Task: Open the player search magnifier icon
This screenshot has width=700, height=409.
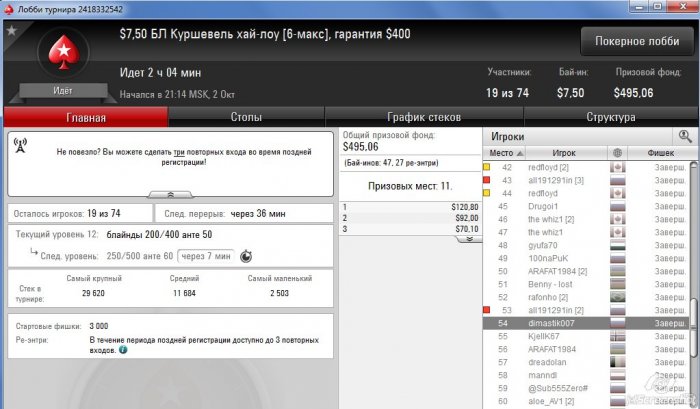Action: pyautogui.click(x=684, y=137)
